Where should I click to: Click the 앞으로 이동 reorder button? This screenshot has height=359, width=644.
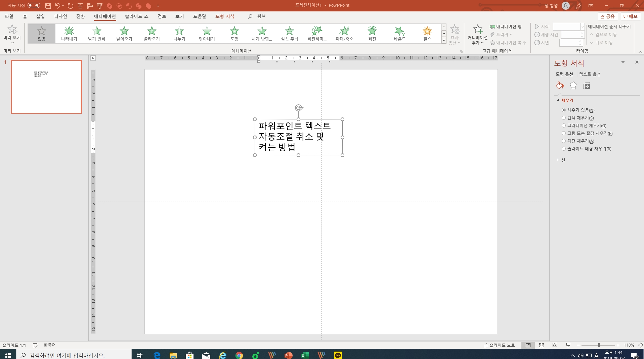(x=603, y=35)
